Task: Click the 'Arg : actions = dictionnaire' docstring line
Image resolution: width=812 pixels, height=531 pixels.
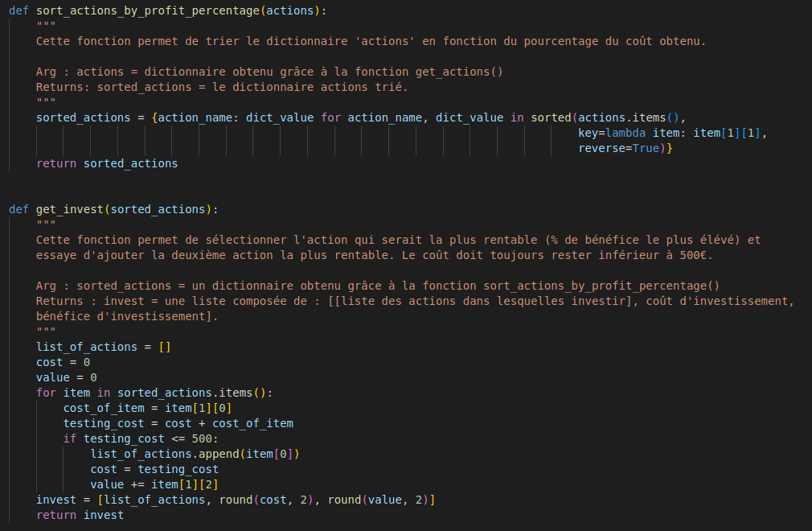Action: 269,72
